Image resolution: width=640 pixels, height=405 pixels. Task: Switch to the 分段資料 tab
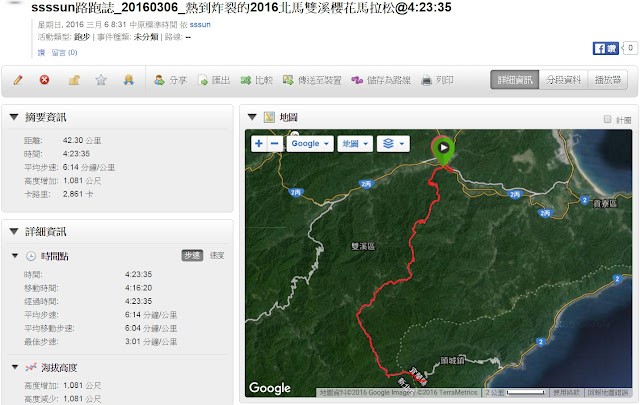point(563,80)
